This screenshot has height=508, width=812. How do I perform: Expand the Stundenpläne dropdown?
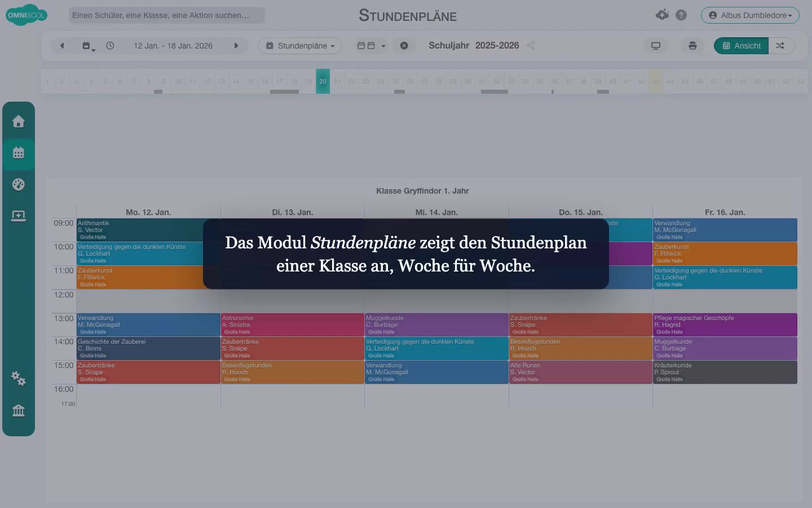coord(300,46)
